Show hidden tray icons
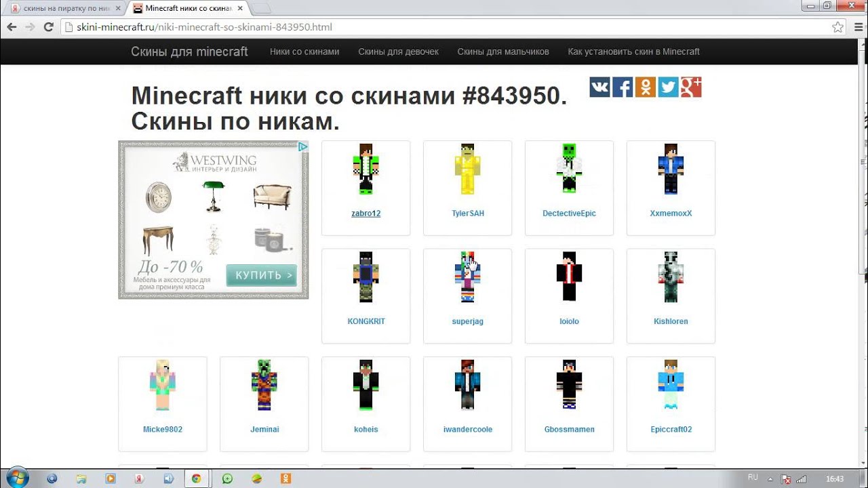 [772, 479]
